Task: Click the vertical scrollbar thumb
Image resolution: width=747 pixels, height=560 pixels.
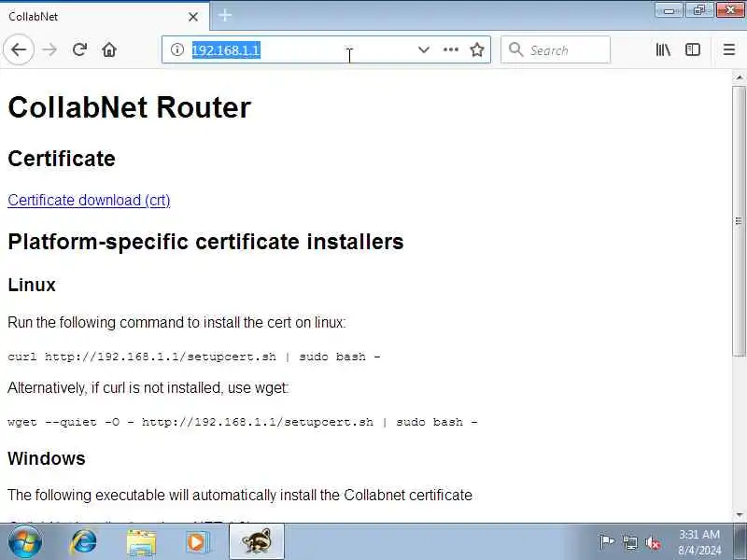Action: point(739,221)
